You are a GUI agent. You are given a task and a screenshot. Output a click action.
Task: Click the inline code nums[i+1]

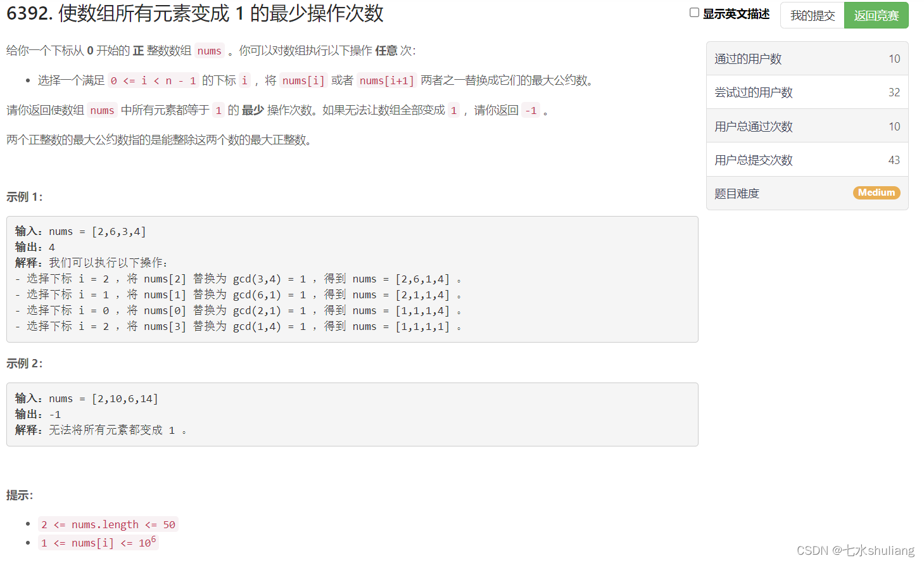[387, 80]
